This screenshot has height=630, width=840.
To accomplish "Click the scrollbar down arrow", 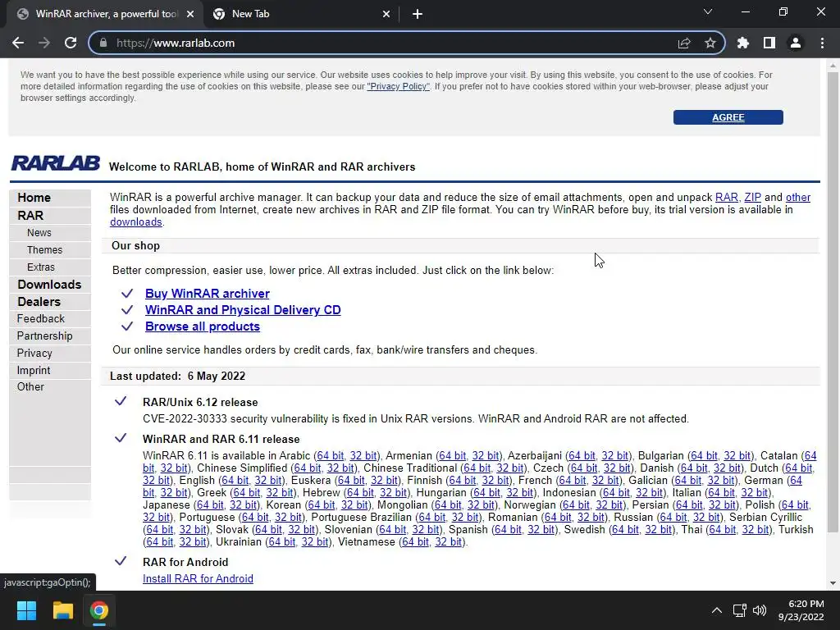I will coord(833,583).
